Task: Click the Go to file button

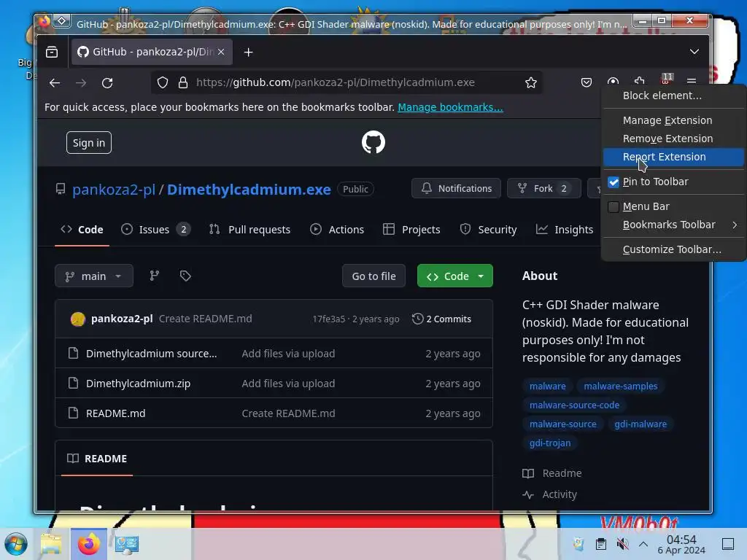Action: point(373,276)
